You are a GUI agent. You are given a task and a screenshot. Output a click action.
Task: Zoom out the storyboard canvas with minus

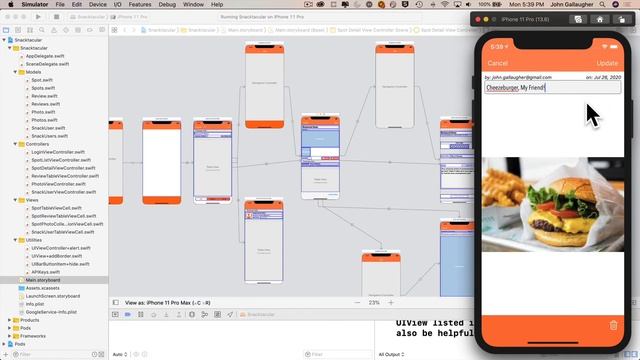pyautogui.click(x=358, y=302)
